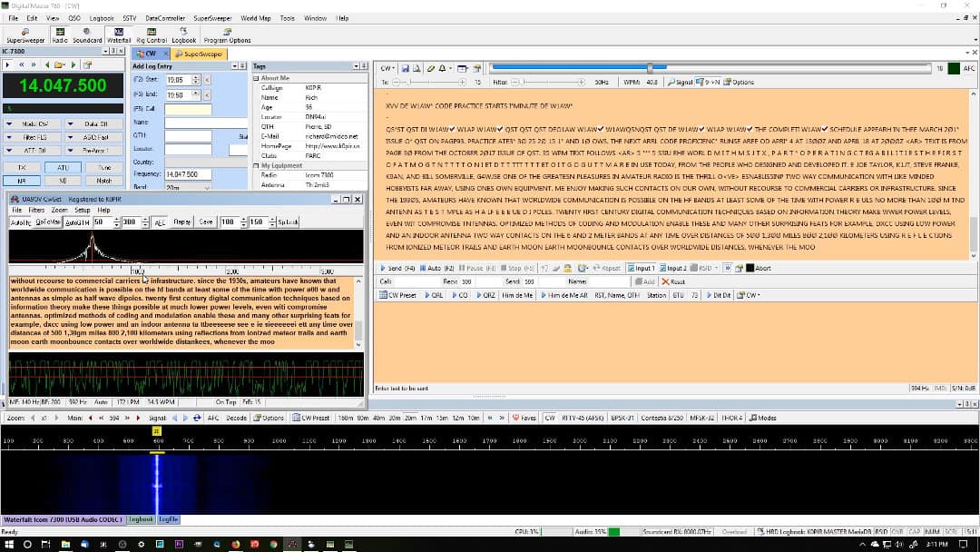This screenshot has height=552, width=980.
Task: Click the Radio toolbar icon
Action: pos(60,35)
